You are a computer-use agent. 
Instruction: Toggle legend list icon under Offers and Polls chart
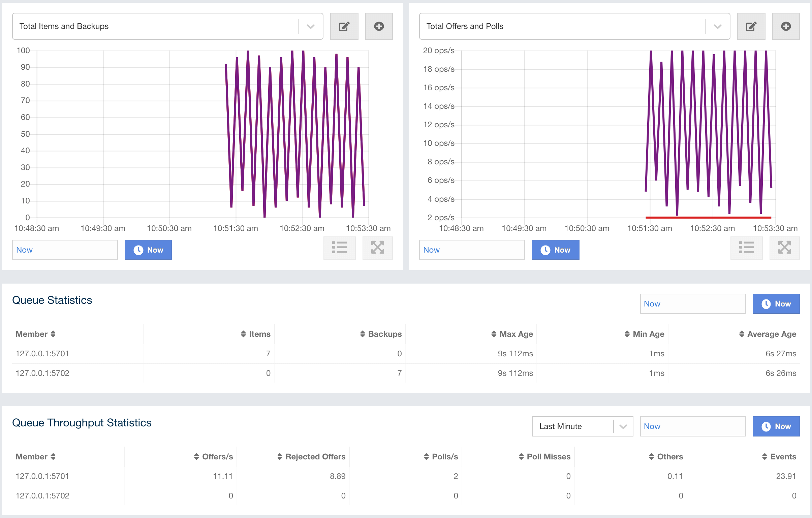pyautogui.click(x=746, y=248)
